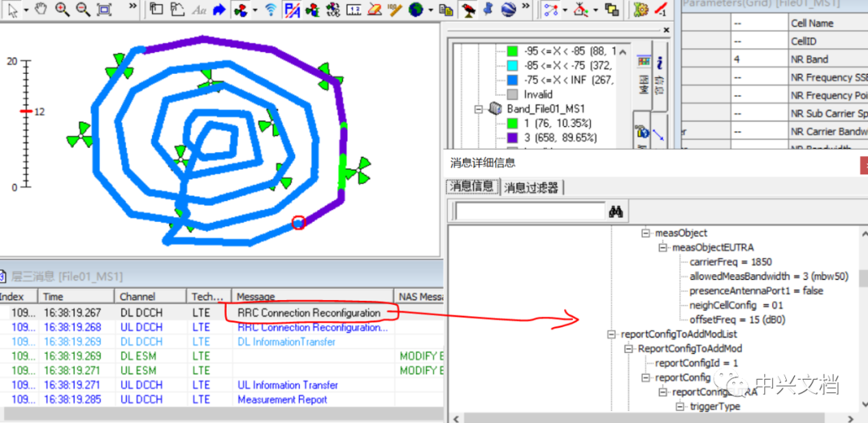The height and width of the screenshot is (423, 868).
Task: Open dropdown next to globe icon
Action: pos(431,10)
